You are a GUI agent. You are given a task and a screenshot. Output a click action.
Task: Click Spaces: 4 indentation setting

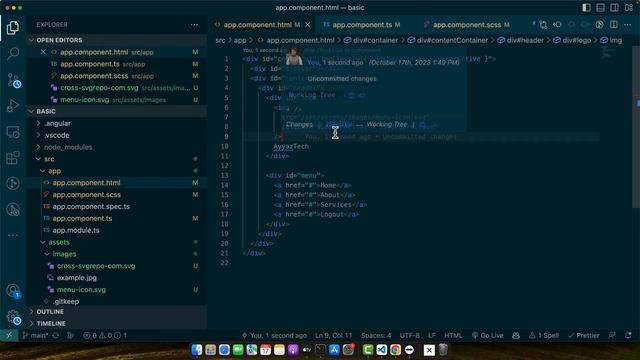pos(376,336)
